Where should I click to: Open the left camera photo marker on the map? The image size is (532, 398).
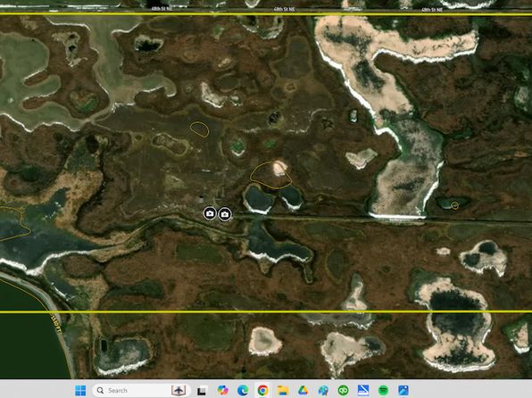click(x=210, y=213)
